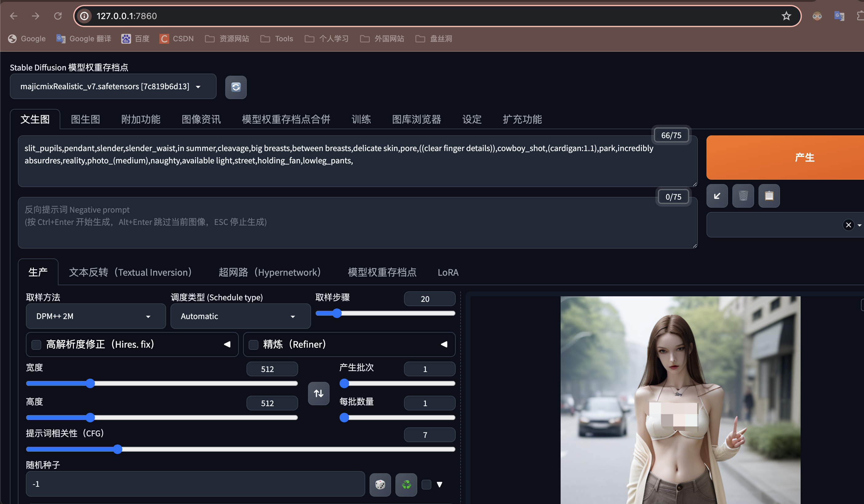Click the sampling steps number box showing 20

pos(430,299)
